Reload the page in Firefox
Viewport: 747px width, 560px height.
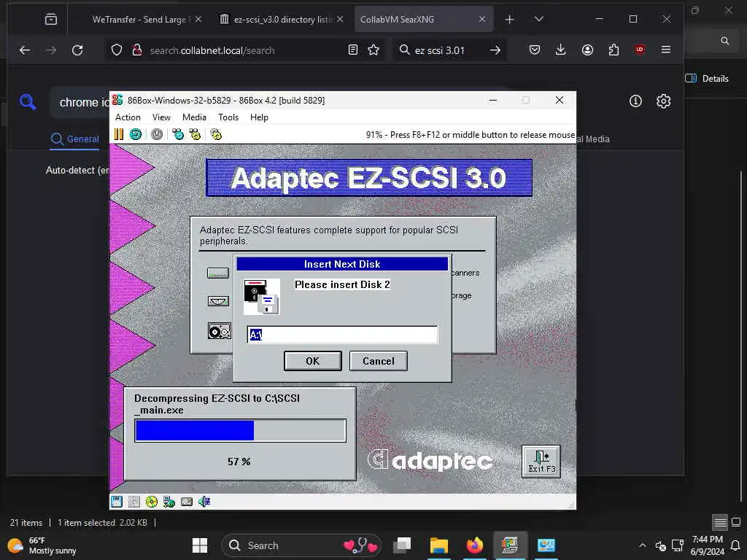point(77,50)
